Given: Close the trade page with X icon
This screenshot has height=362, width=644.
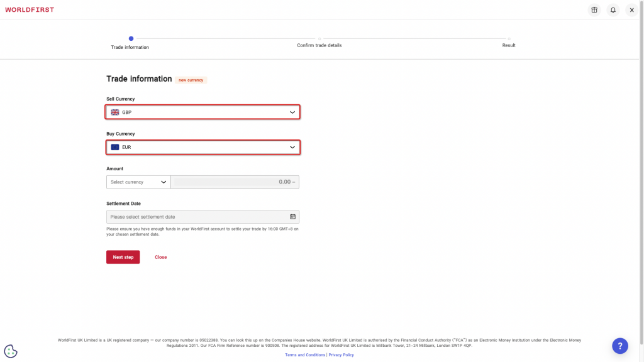Looking at the screenshot, I should pyautogui.click(x=631, y=10).
